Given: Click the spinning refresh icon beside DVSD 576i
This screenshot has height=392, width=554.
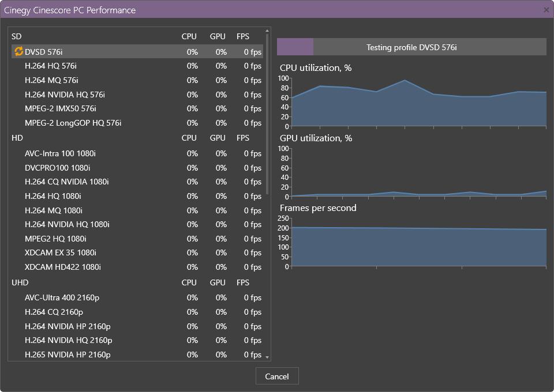Looking at the screenshot, I should (x=18, y=52).
